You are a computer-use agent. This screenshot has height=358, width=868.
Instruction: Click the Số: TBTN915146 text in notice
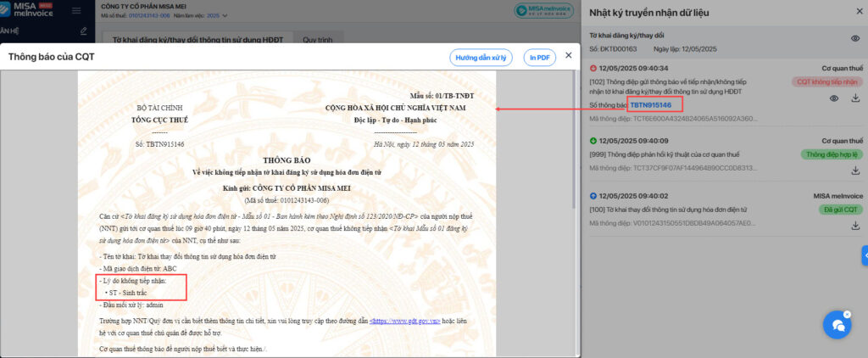[159, 144]
